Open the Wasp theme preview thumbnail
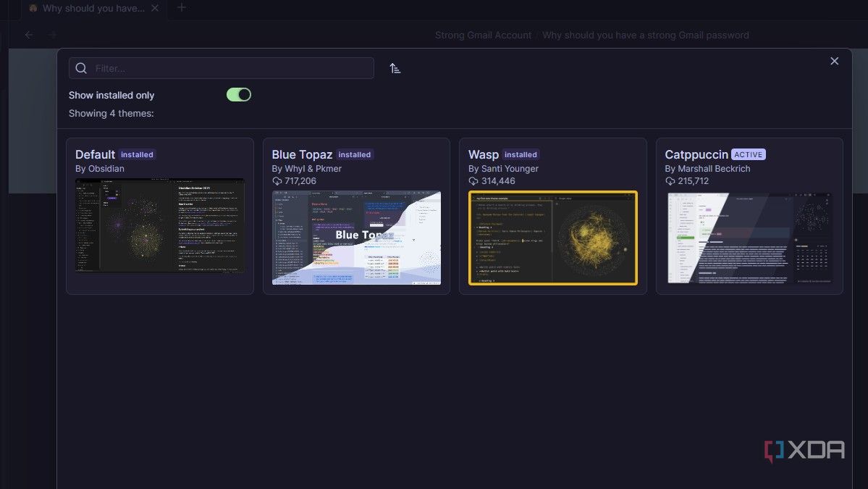 point(553,238)
